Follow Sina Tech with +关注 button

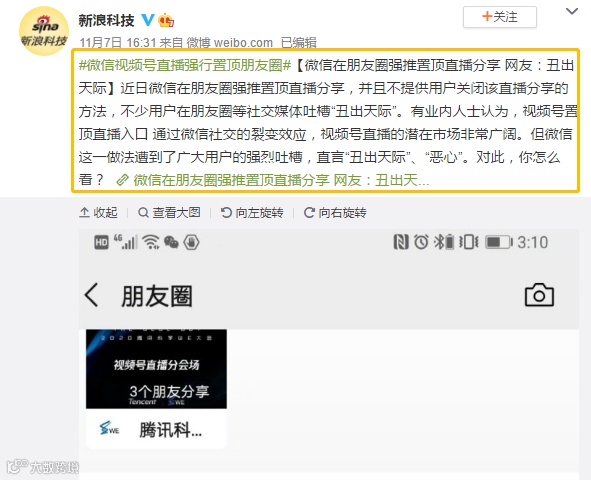500,17
